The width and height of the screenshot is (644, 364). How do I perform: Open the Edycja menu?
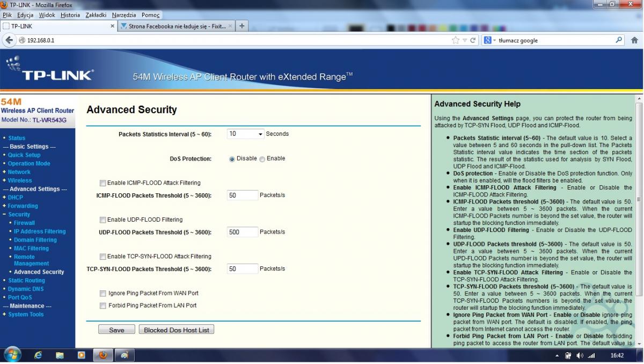(25, 15)
